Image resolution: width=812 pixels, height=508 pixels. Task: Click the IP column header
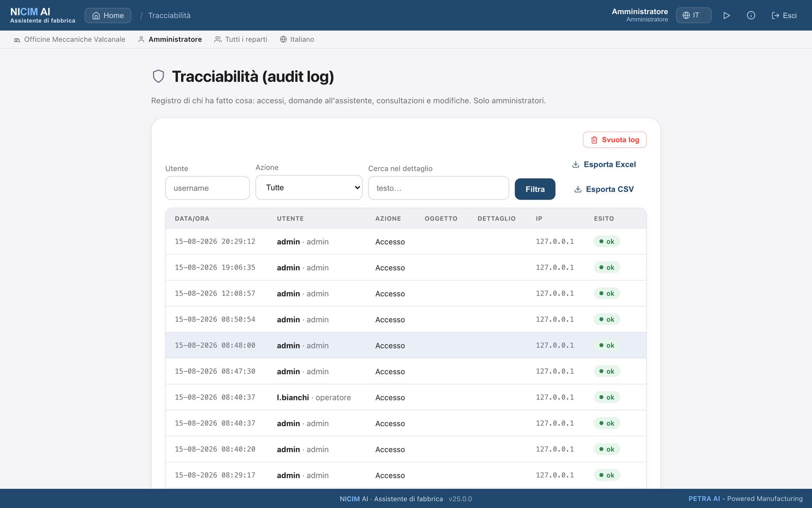[539, 218]
